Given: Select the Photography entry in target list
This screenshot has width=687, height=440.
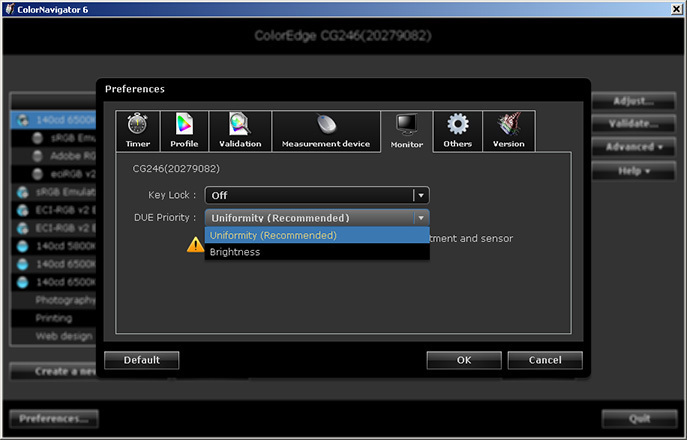Looking at the screenshot, I should (53, 300).
